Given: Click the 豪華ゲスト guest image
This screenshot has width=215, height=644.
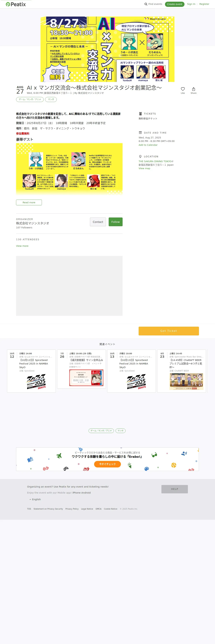Looking at the screenshot, I should pyautogui.click(x=69, y=169).
